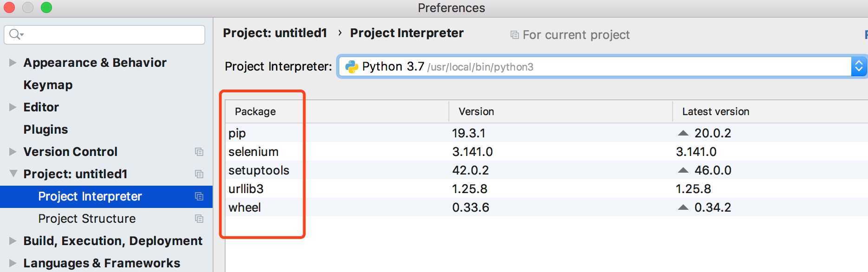The image size is (868, 272).
Task: Open the Editor settings item
Action: click(x=41, y=107)
